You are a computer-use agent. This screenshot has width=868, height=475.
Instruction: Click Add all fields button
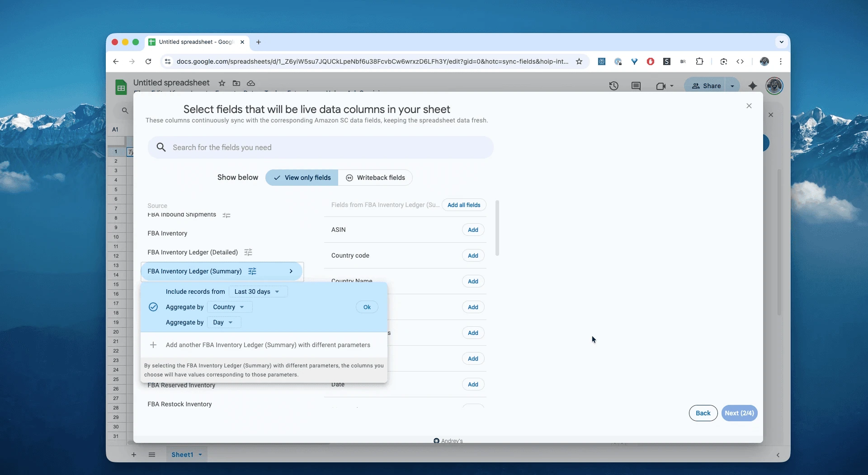464,205
